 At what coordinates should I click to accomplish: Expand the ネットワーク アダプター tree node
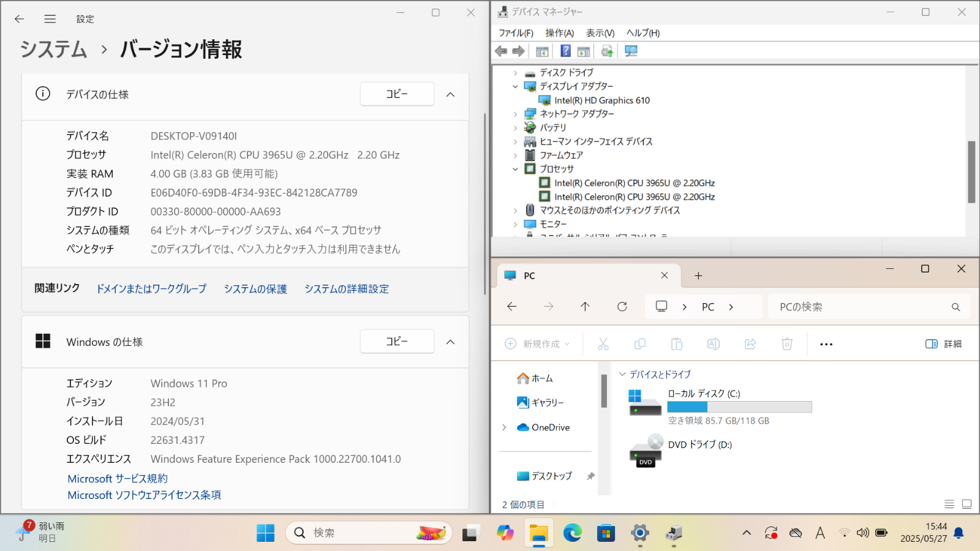(x=516, y=114)
